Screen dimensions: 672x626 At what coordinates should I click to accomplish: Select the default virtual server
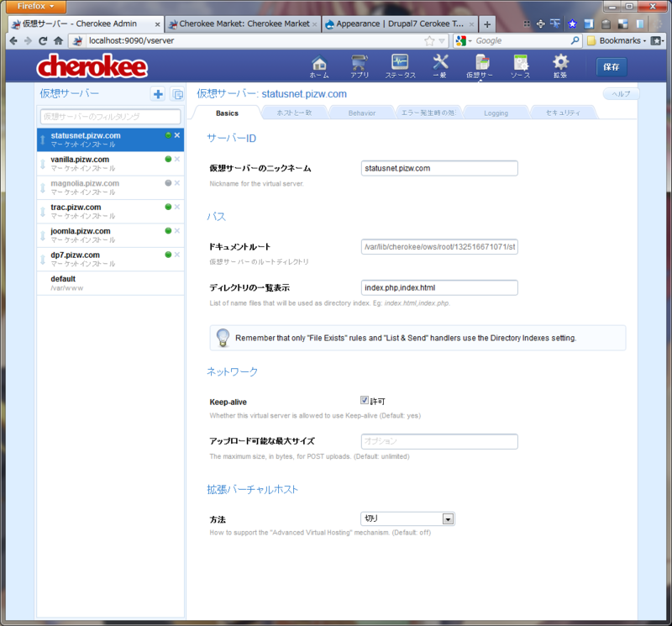pyautogui.click(x=111, y=283)
